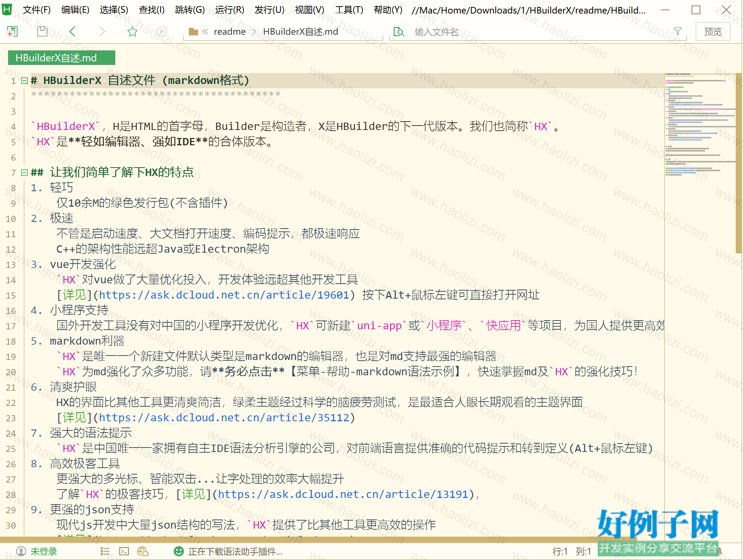Open the 帮助(Y) menu

[x=388, y=10]
